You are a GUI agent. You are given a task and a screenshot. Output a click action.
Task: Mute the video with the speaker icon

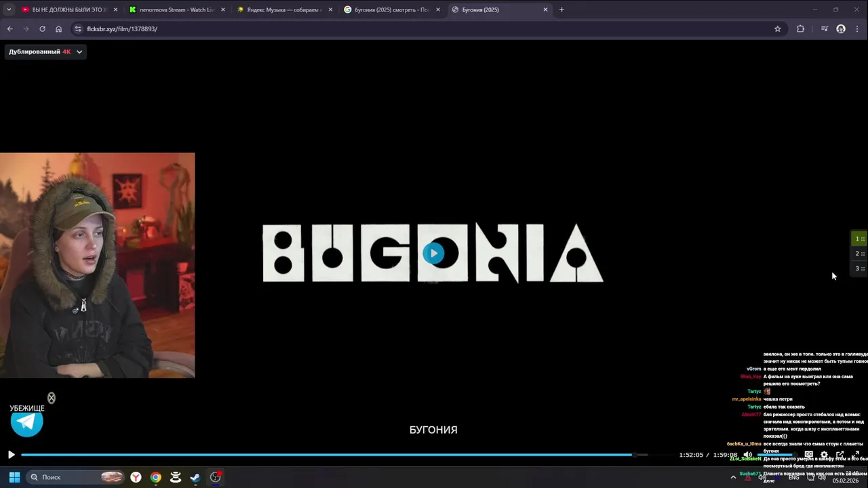coord(747,455)
